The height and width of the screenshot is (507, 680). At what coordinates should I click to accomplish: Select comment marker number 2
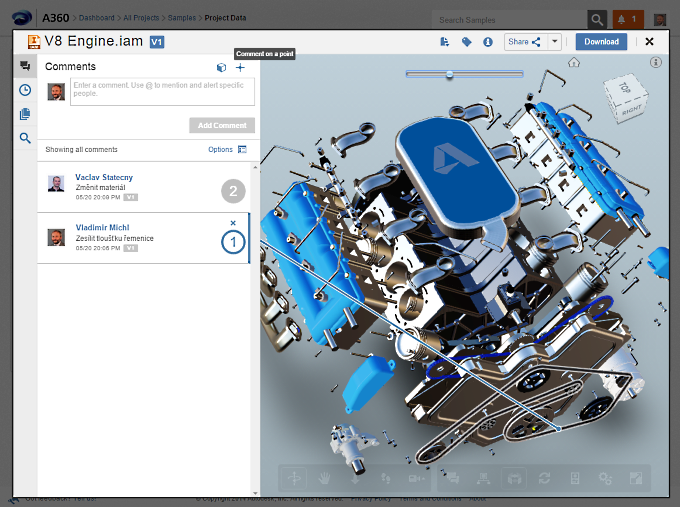pos(233,191)
